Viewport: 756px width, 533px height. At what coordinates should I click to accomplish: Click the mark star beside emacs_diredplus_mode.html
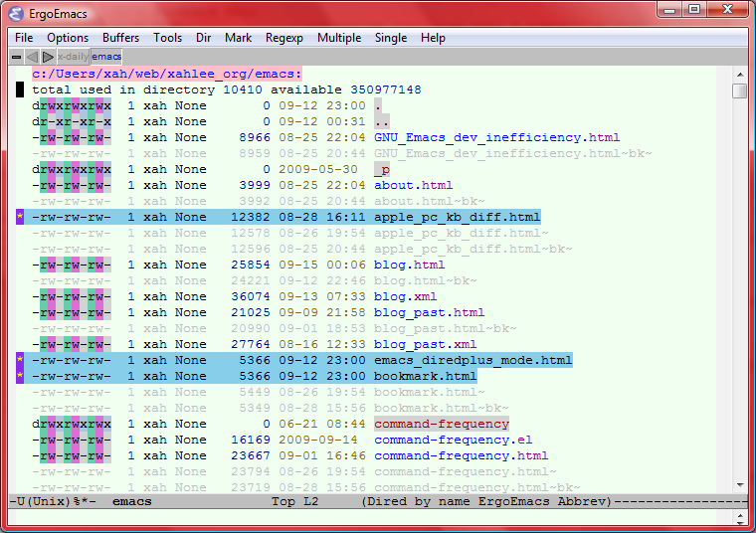[x=20, y=360]
